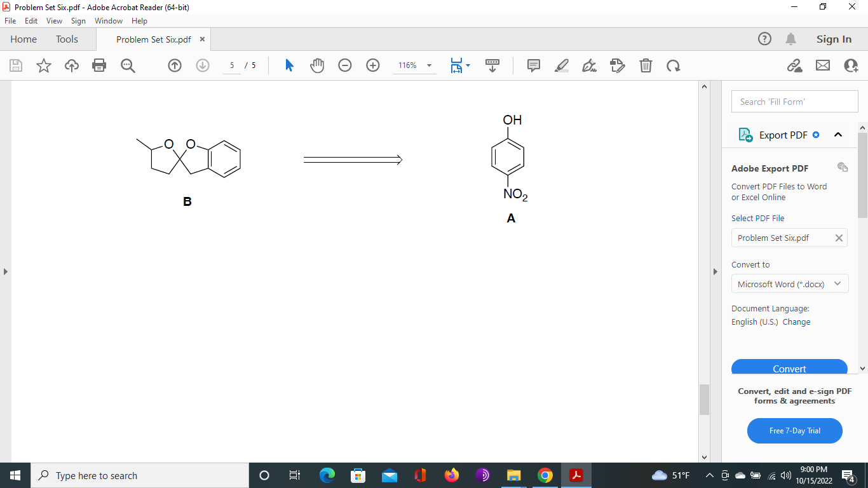Screen dimensions: 868x488
Task: Click the zoom in plus icon
Action: click(x=373, y=65)
